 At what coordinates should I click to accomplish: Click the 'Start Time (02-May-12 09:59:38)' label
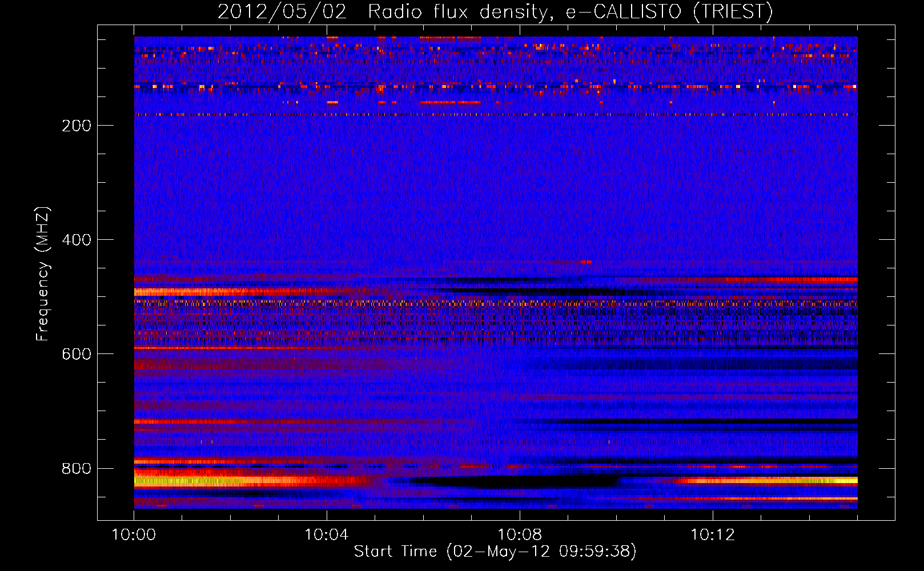495,552
